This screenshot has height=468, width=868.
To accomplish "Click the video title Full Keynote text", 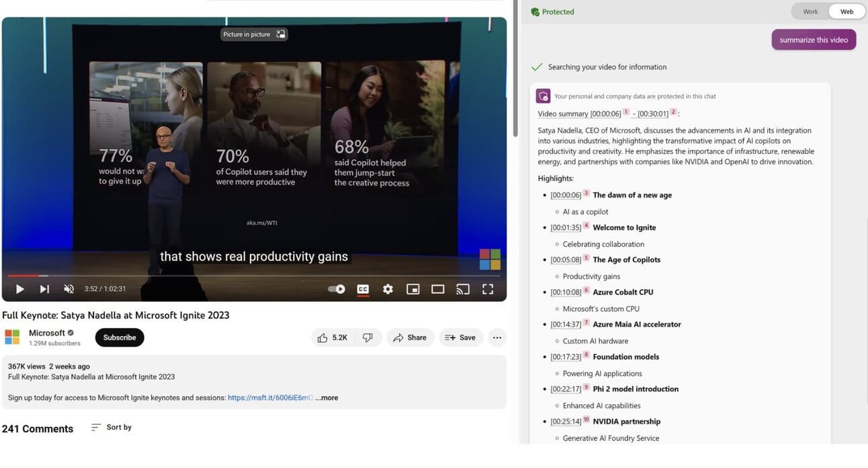I will [116, 315].
